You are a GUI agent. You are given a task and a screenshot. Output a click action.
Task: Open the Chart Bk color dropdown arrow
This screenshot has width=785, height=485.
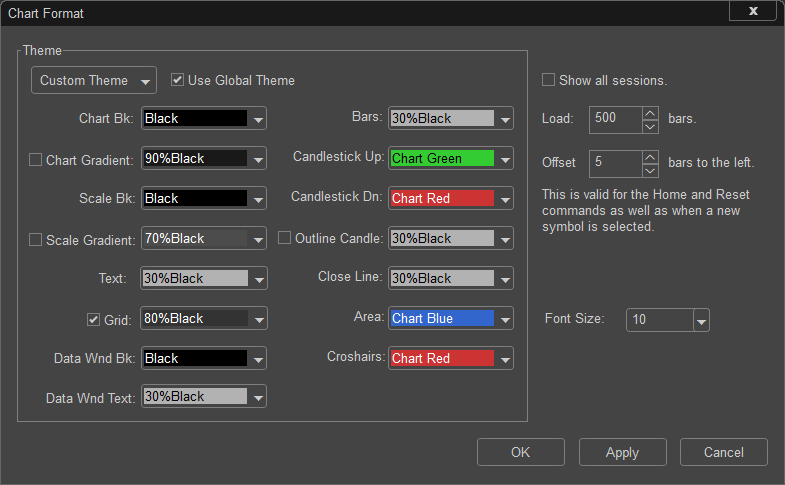[258, 119]
